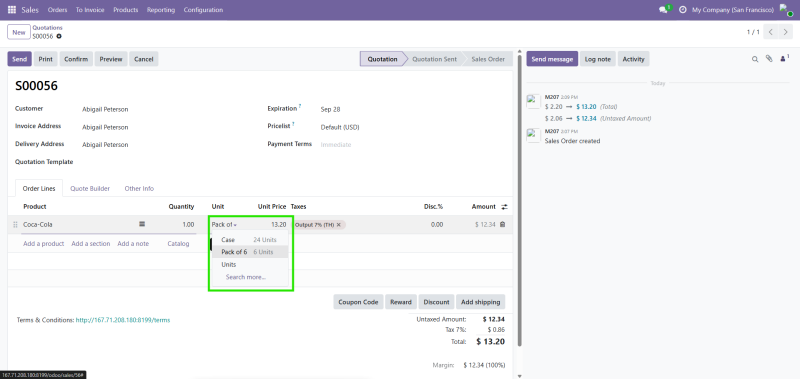Click Log note button
Image resolution: width=800 pixels, height=379 pixels.
coord(597,59)
